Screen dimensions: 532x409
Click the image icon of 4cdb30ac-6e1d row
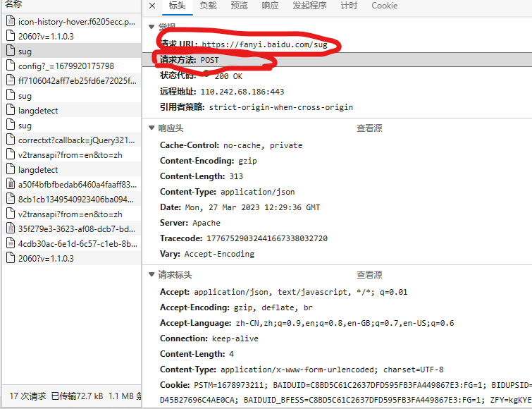pyautogui.click(x=11, y=243)
